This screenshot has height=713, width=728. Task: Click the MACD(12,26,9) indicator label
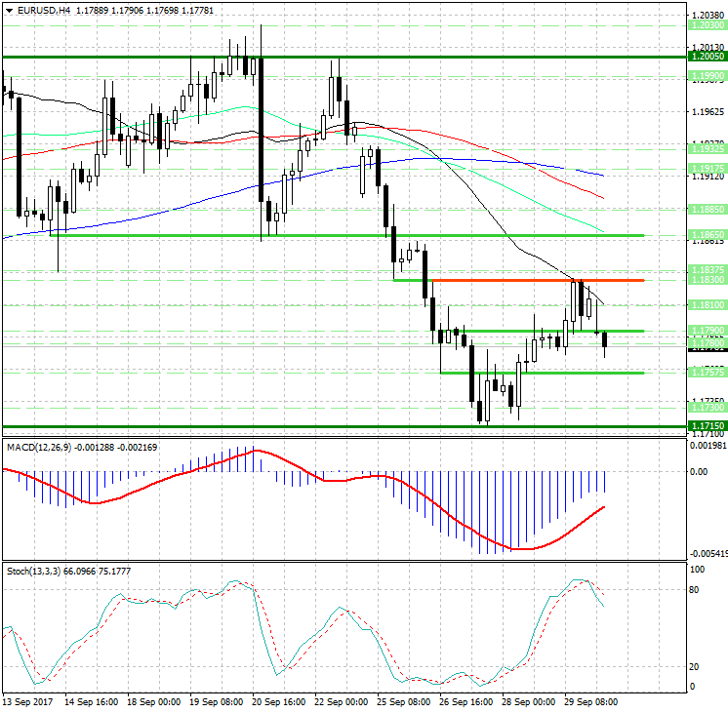coord(39,448)
